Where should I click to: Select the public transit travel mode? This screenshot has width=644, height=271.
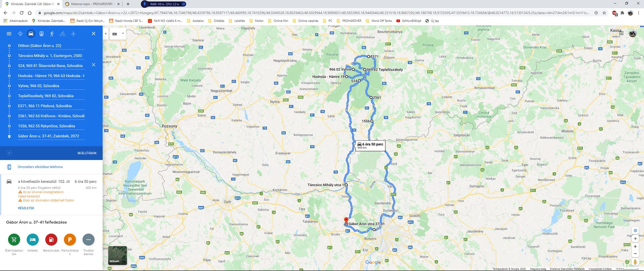click(x=41, y=34)
